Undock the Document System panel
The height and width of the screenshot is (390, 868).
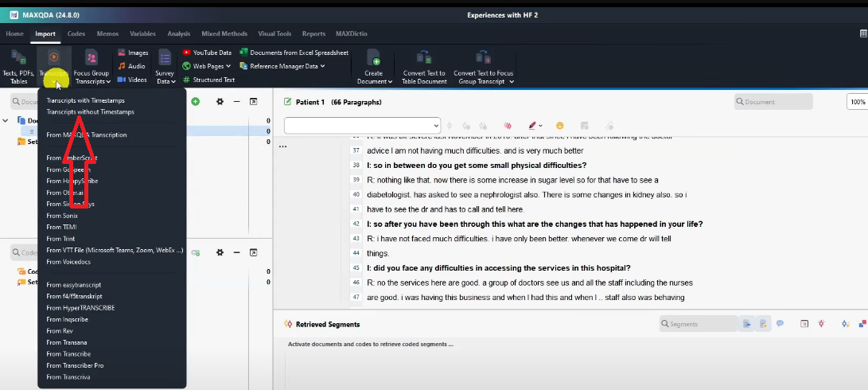tap(253, 101)
